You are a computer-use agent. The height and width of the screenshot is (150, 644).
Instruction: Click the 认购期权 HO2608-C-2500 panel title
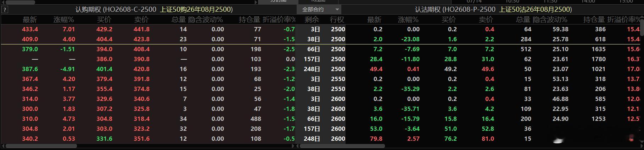pyautogui.click(x=154, y=10)
